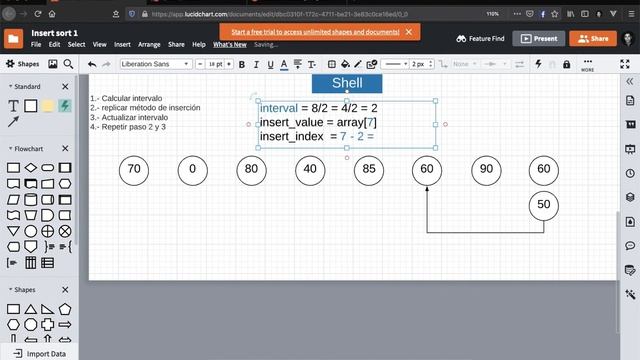Open the Liberation Sans font dropdown
This screenshot has width=640, height=360.
(156, 64)
